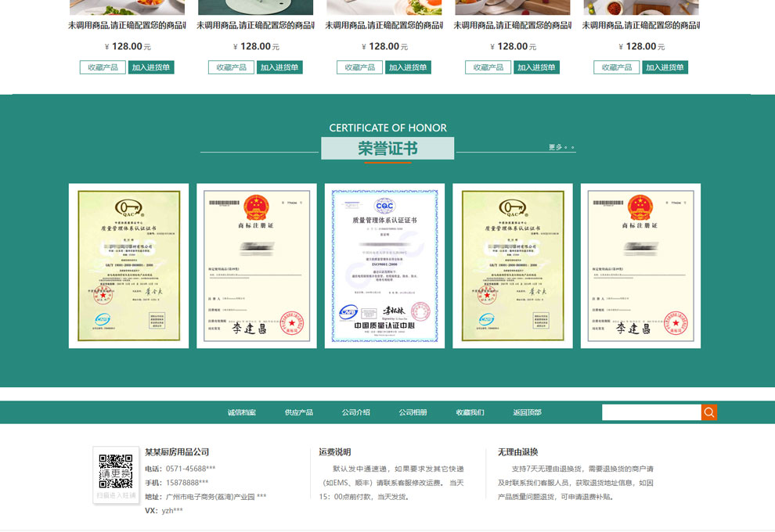
Task: Click the CERTIFICATE OF HONOR heading text
Action: (388, 128)
